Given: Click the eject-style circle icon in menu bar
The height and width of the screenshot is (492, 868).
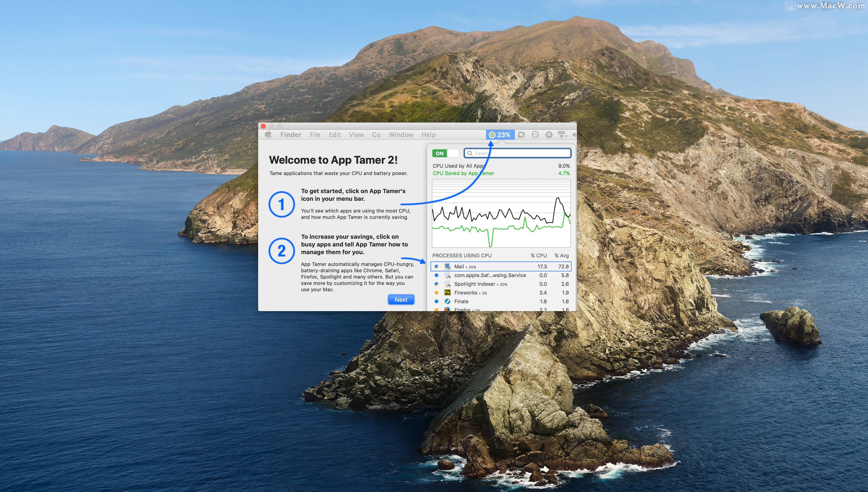Looking at the screenshot, I should click(549, 135).
